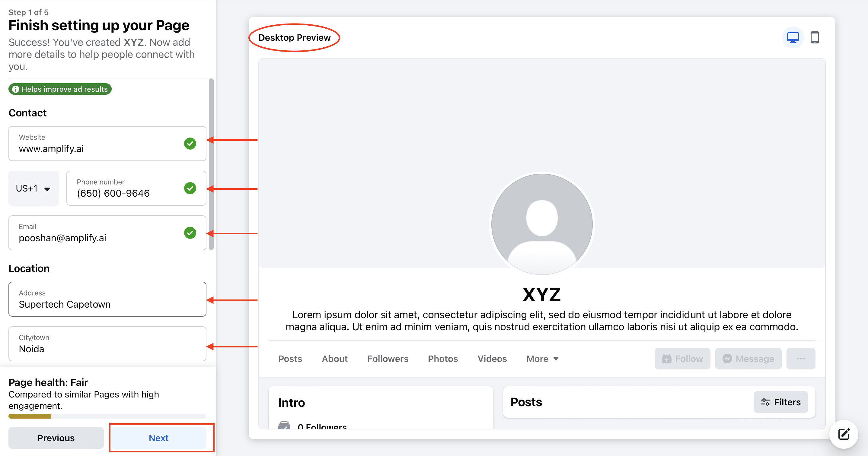Open the US+1 country code dropdown
Viewport: 868px width, 456px height.
click(x=34, y=188)
